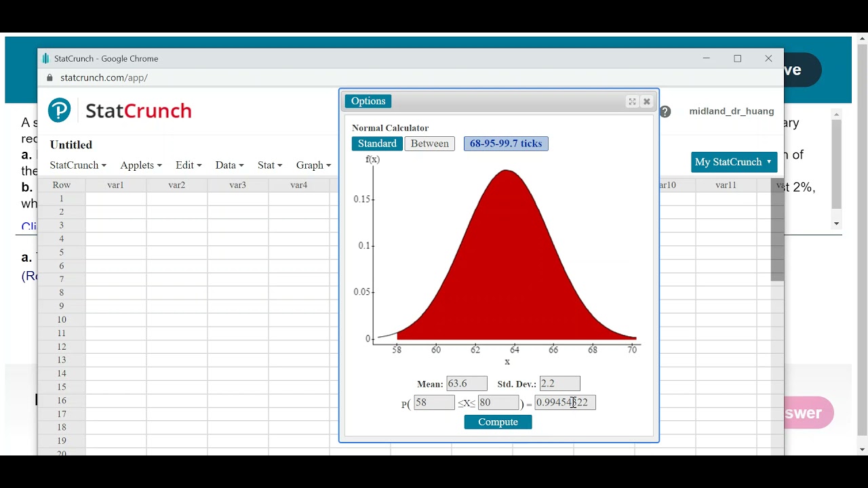Click the address bar URL statcrunch.com/app/
Viewport: 868px width, 488px height.
pos(104,78)
